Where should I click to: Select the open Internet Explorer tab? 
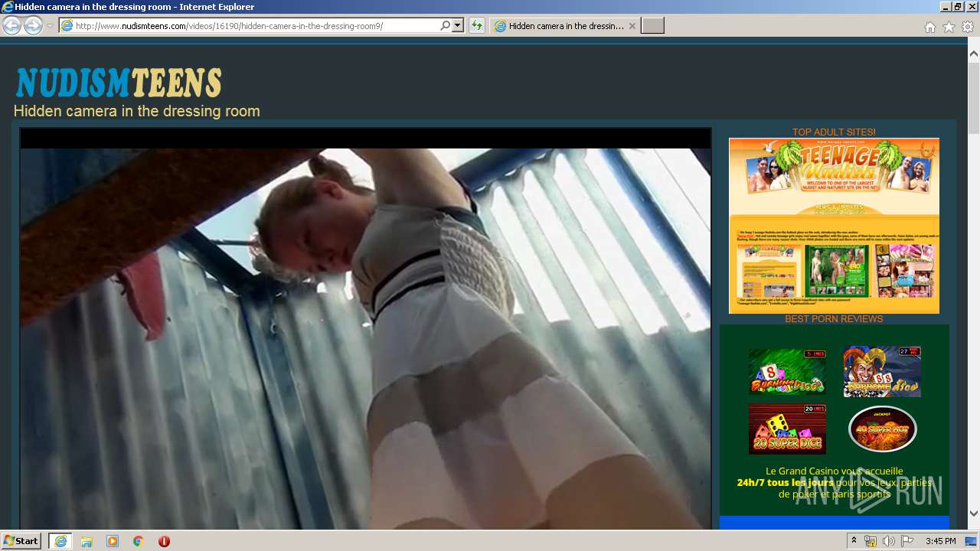565,26
